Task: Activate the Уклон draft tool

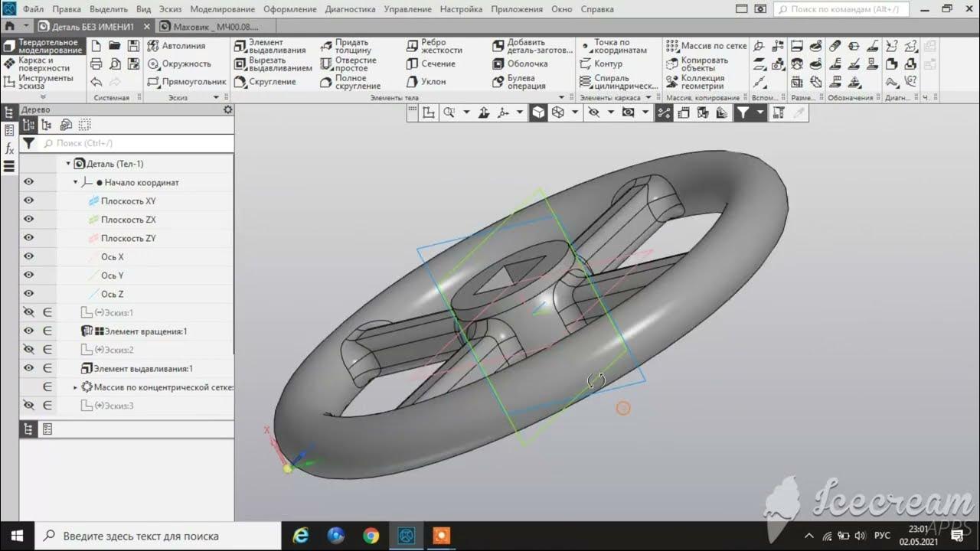Action: [x=426, y=81]
